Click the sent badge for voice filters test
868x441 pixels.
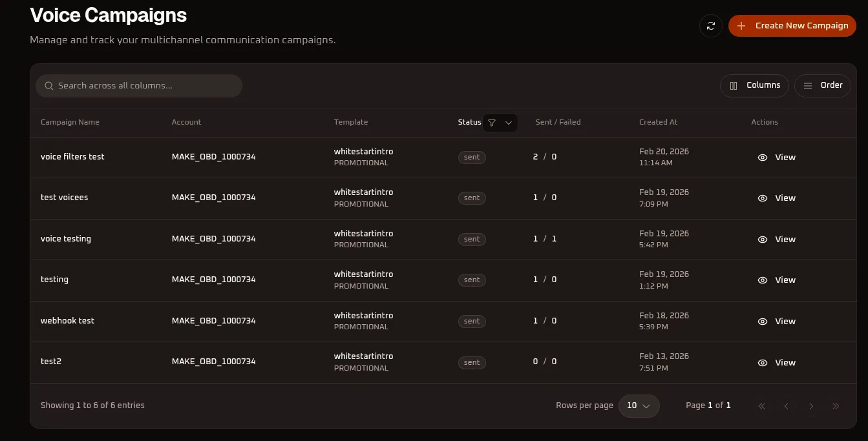point(472,158)
